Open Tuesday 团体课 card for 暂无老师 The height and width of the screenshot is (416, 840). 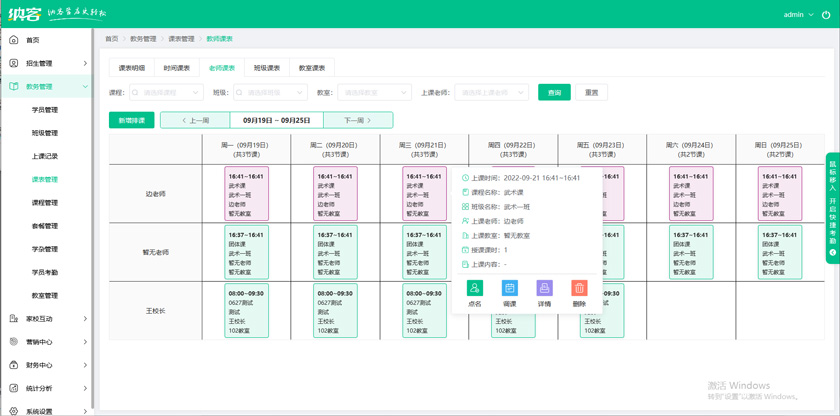(x=335, y=252)
